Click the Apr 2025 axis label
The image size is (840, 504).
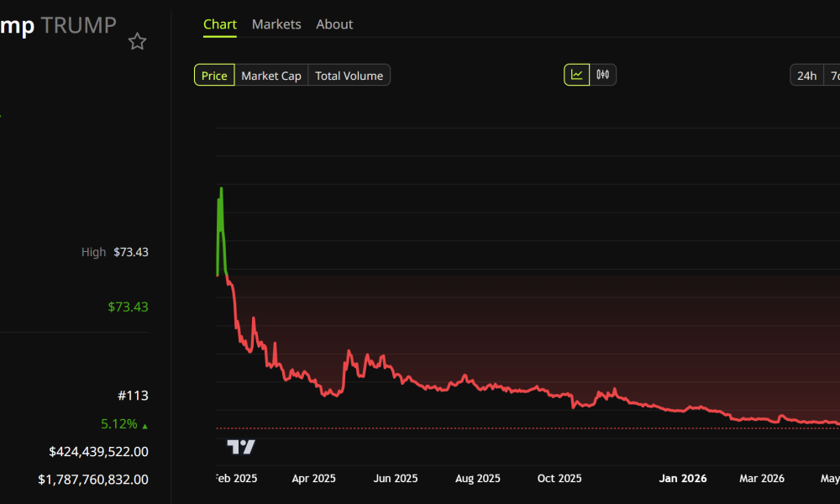(x=313, y=478)
